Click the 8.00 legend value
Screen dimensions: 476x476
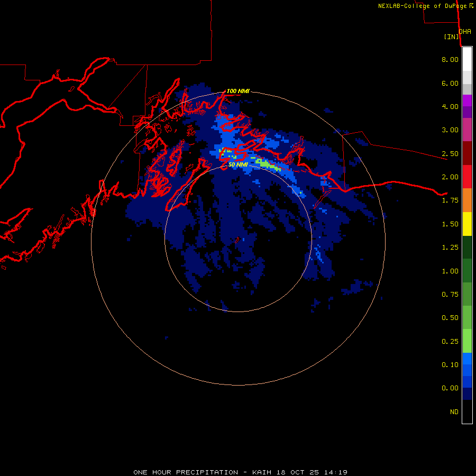(450, 59)
